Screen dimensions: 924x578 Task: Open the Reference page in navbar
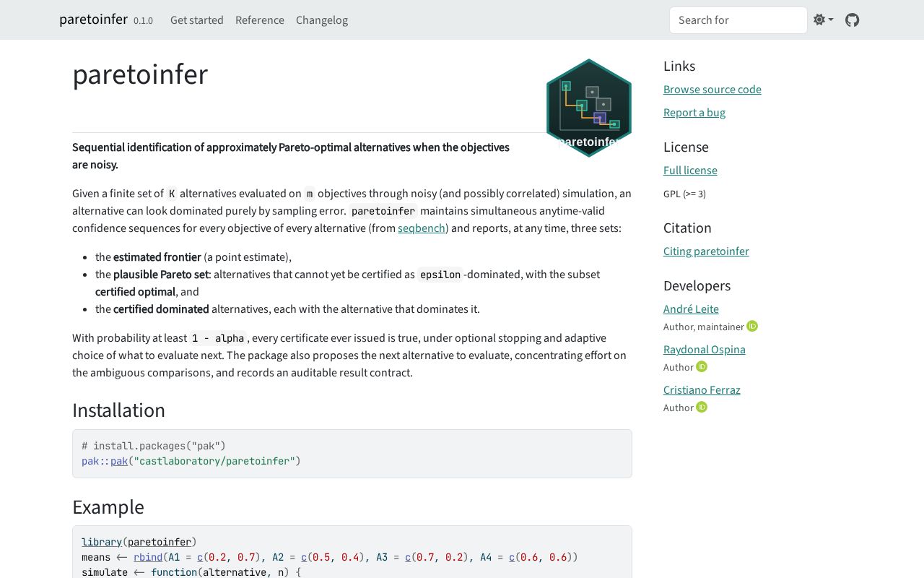pyautogui.click(x=260, y=20)
